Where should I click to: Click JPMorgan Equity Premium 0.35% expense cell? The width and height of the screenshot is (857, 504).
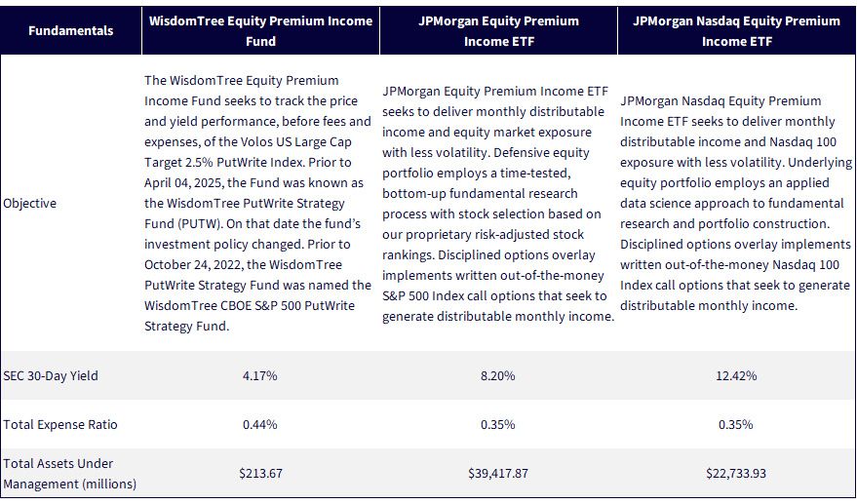498,425
